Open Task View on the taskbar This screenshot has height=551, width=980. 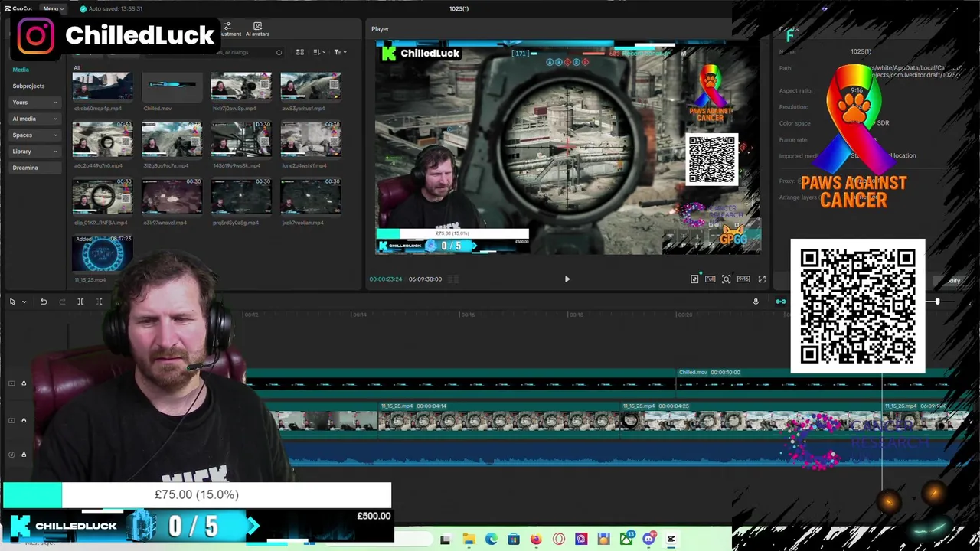tap(446, 540)
